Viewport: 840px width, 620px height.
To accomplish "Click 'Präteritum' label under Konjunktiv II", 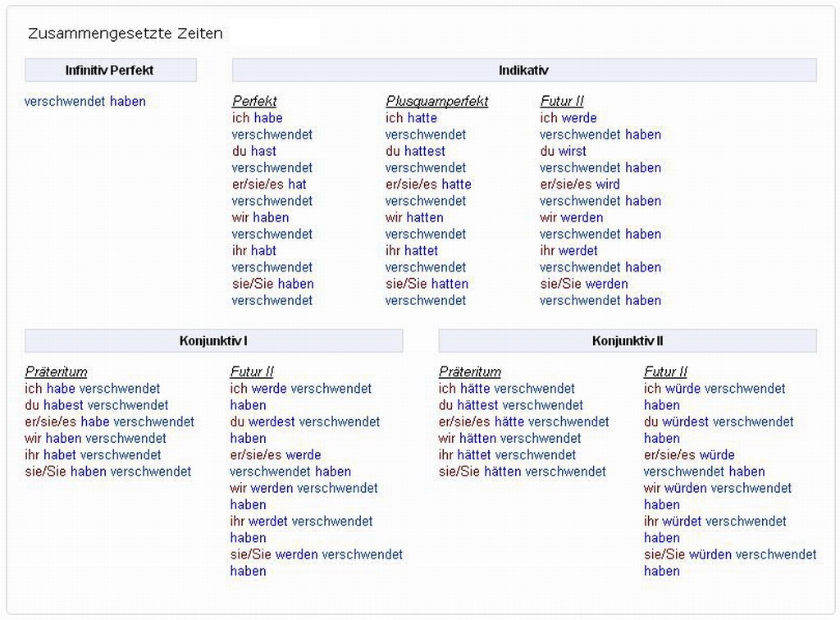I will click(469, 372).
